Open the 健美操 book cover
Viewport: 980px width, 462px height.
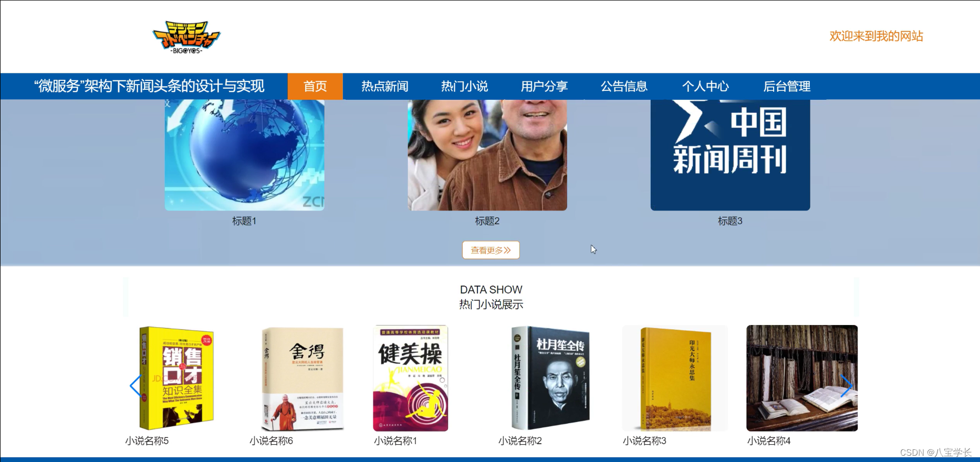411,378
